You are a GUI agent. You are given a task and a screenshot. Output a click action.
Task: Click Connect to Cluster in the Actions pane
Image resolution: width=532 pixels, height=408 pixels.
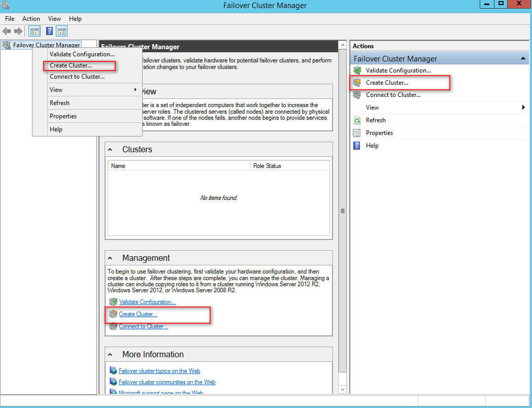(393, 95)
